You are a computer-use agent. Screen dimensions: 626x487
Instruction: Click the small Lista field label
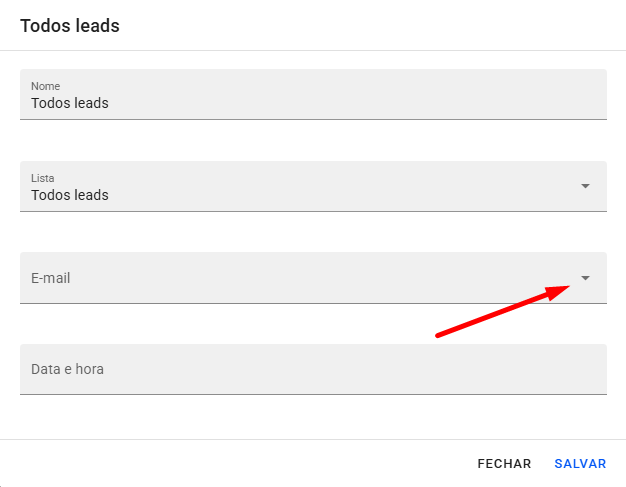click(43, 177)
